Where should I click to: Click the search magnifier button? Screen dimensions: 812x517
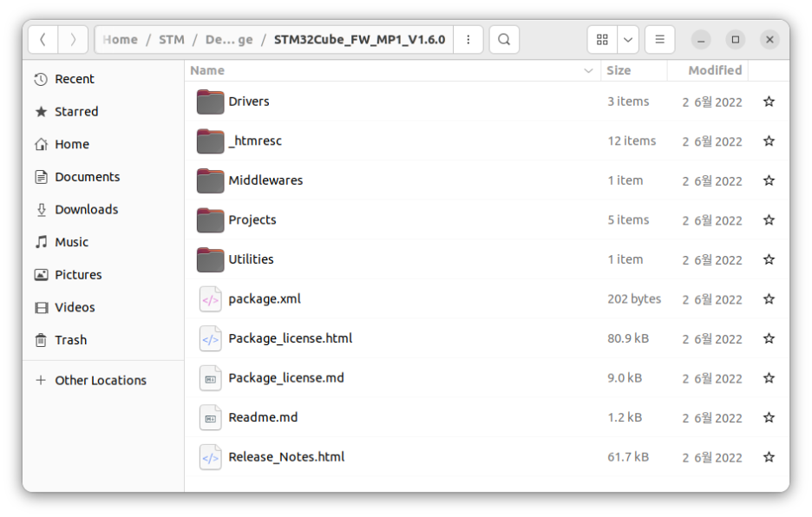504,39
